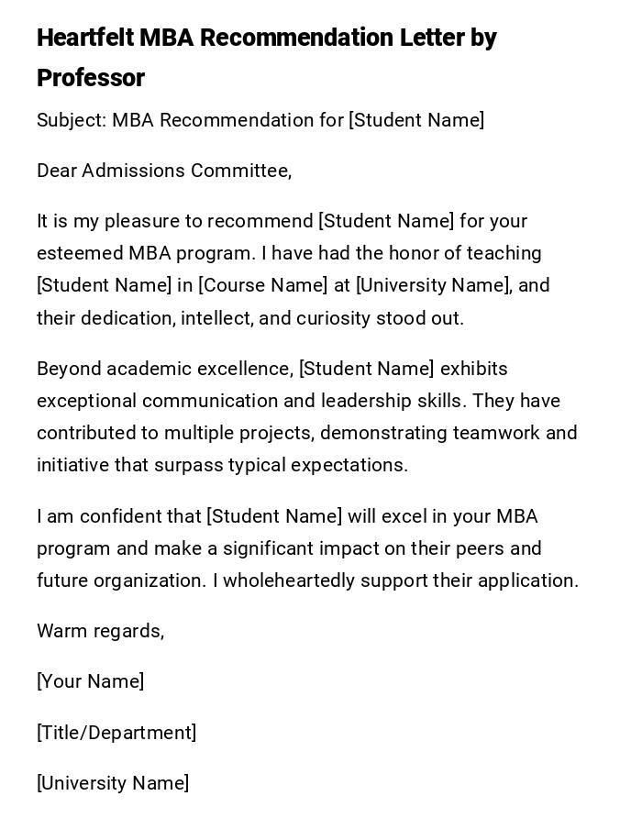Viewport: 642px width, 840px height.
Task: Select the [Title/Department] signature placeholder
Action: click(116, 733)
